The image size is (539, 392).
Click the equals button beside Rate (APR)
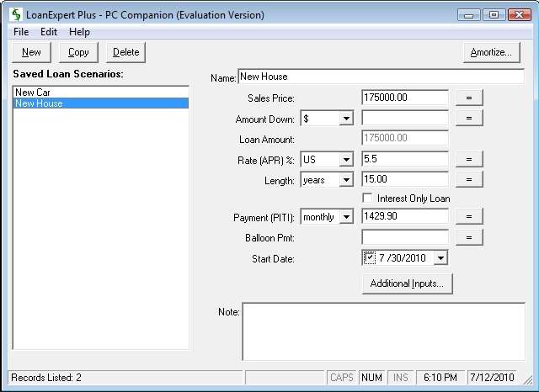tap(469, 159)
